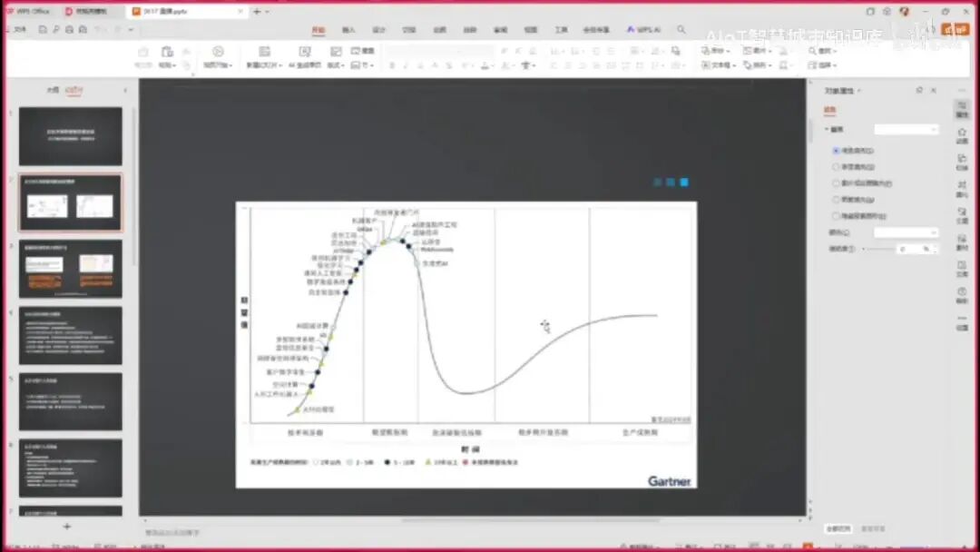Click the Italic formatting icon
This screenshot has height=552, width=980.
[x=407, y=65]
